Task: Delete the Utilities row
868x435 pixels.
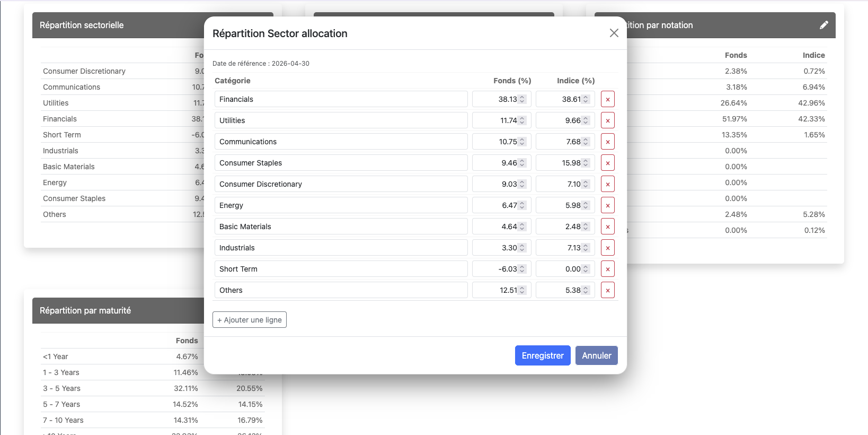Action: 608,120
